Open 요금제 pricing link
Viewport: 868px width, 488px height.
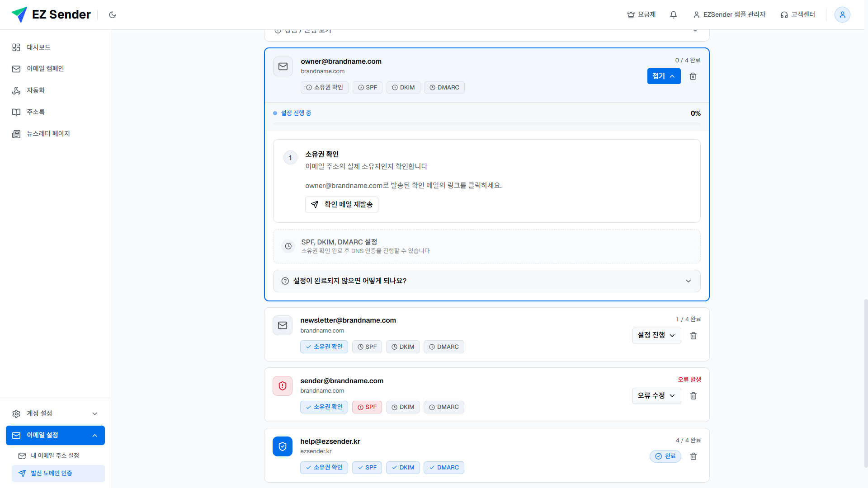tap(642, 15)
